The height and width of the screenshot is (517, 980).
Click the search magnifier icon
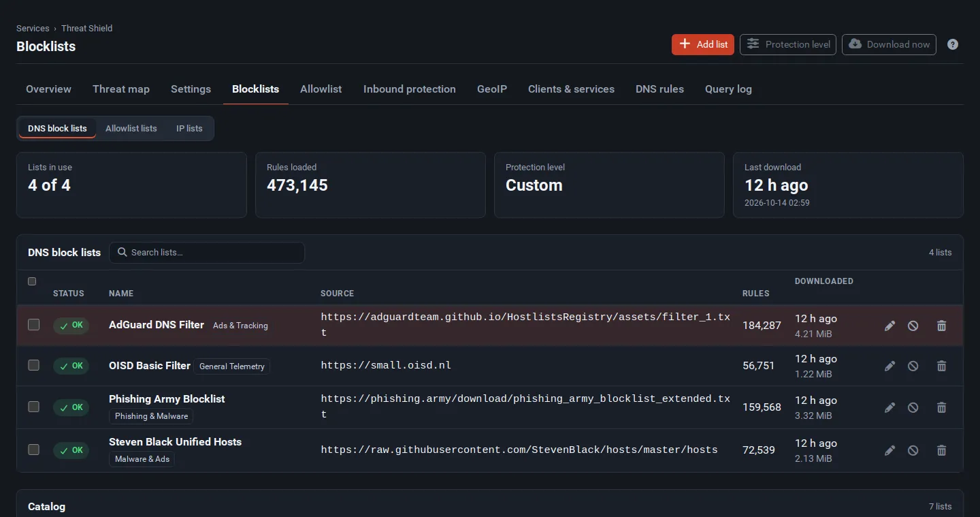122,252
